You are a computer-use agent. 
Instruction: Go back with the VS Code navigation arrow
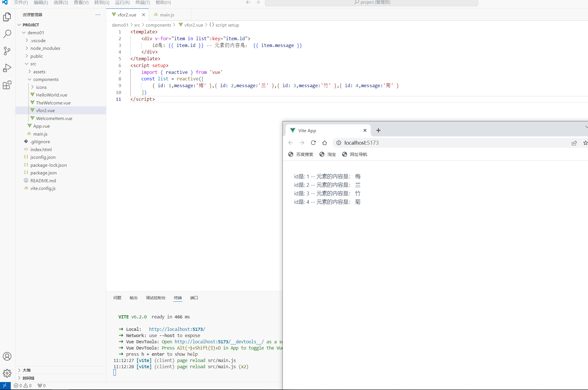pos(248,2)
